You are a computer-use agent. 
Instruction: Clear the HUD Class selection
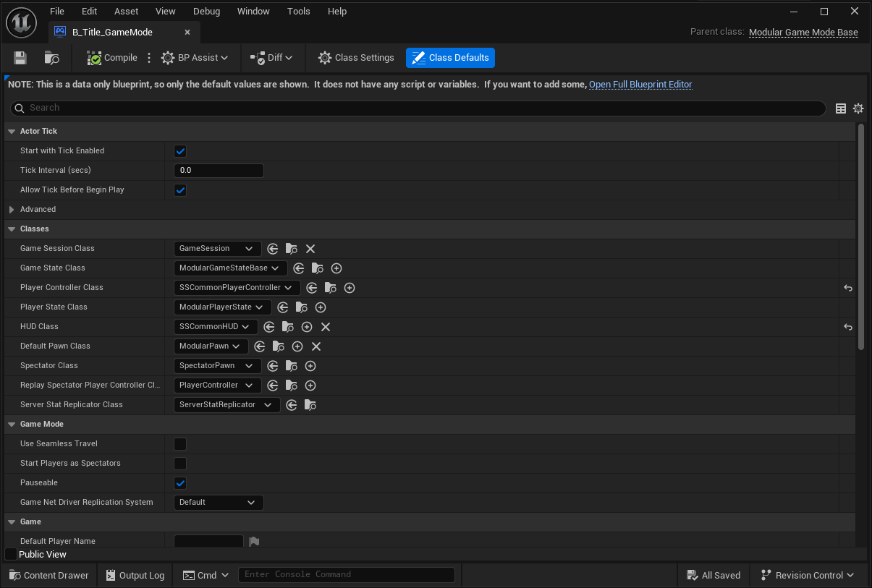(x=325, y=327)
